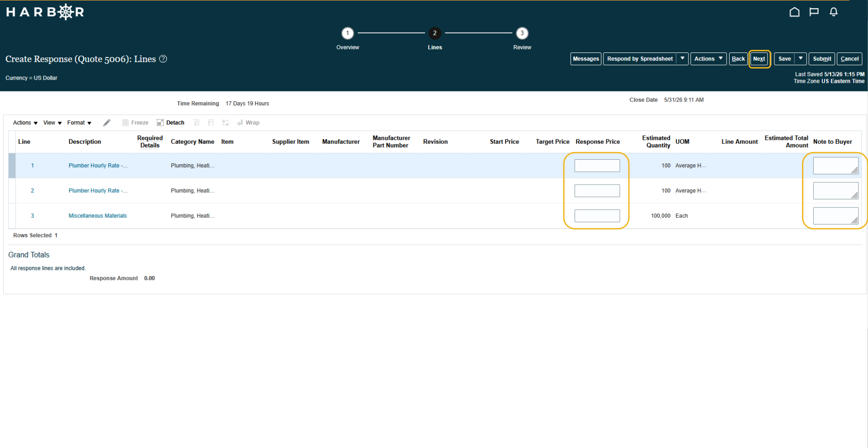This screenshot has height=448, width=868.
Task: Click the Response Price column header
Action: 598,142
